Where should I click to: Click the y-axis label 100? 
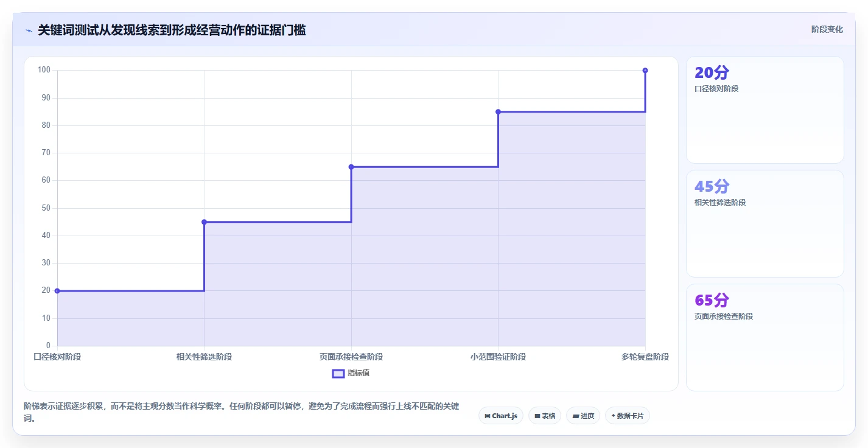point(44,70)
